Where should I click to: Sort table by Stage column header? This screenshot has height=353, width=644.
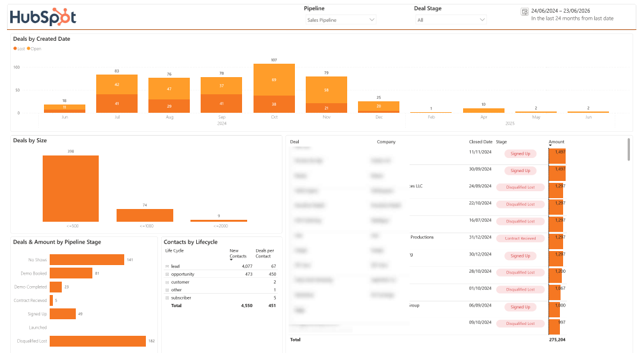coord(501,142)
